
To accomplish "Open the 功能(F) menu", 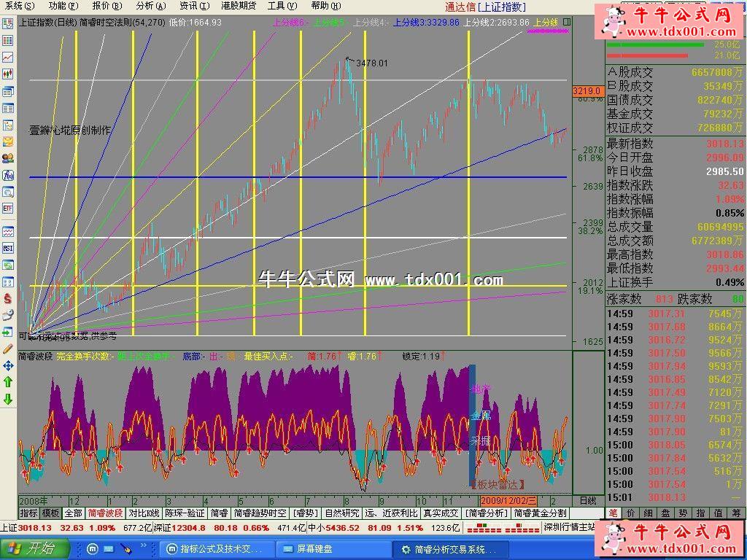I will coord(63,6).
